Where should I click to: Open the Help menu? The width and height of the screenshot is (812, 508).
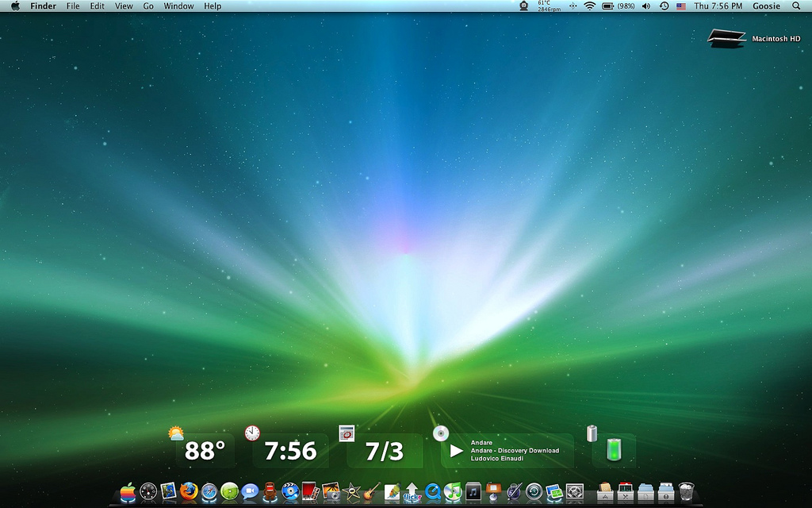(x=213, y=6)
